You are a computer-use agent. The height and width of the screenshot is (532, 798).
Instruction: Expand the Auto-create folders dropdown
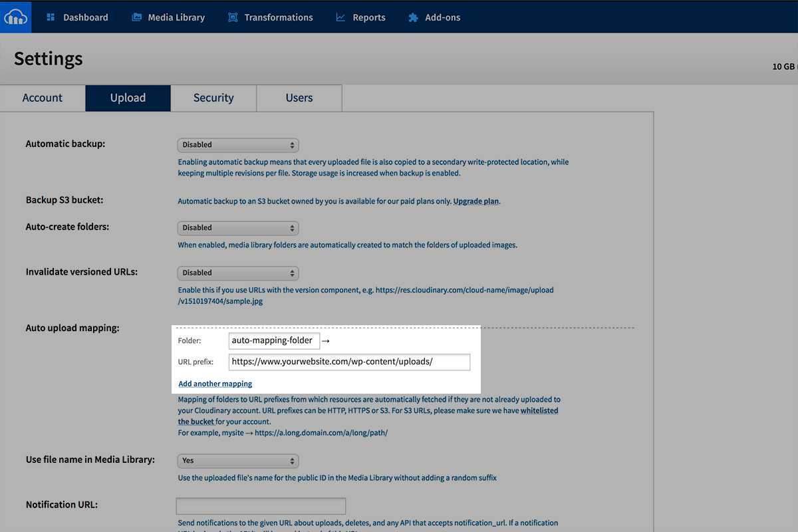[x=238, y=228]
